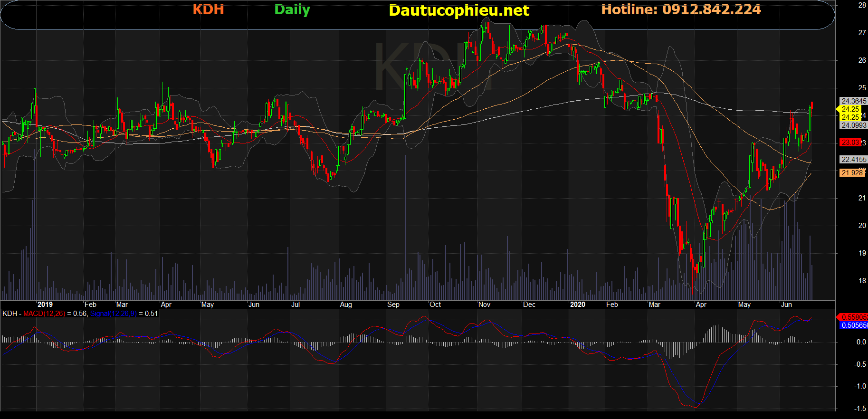Click the 27 level on price axis
Screen dimensions: 868x419
pos(862,33)
